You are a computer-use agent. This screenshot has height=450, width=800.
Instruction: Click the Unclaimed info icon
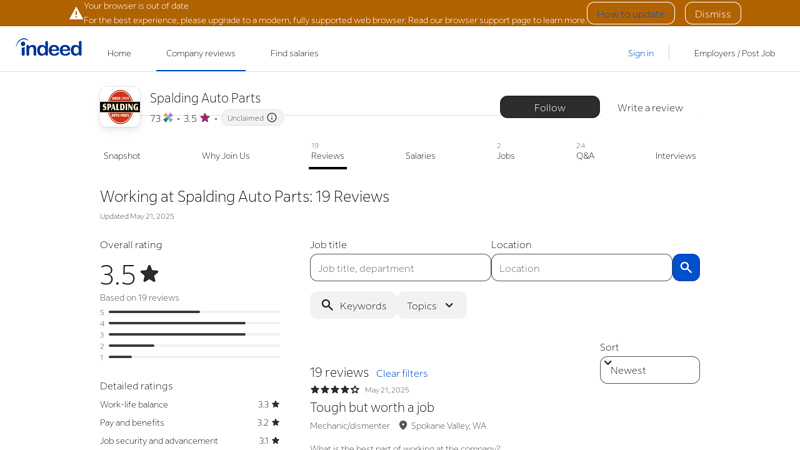pyautogui.click(x=272, y=118)
